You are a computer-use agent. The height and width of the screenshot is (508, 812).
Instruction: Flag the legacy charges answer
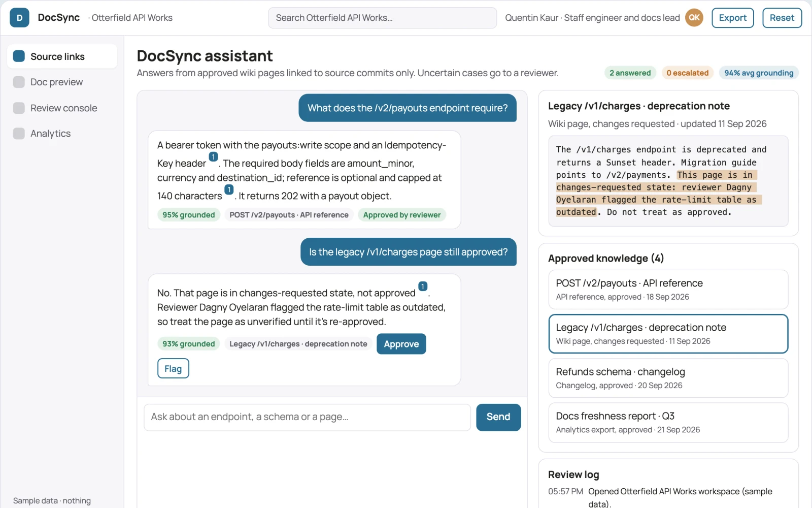pos(173,369)
